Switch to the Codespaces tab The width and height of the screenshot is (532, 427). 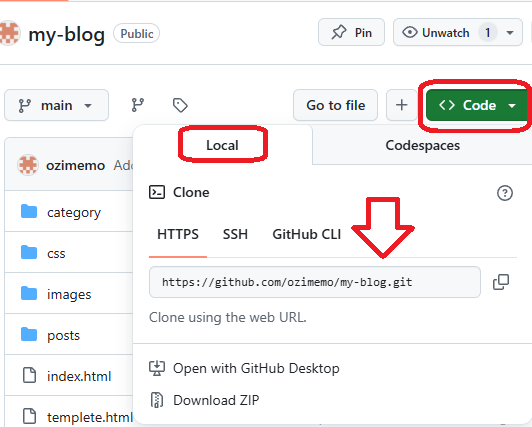422,145
